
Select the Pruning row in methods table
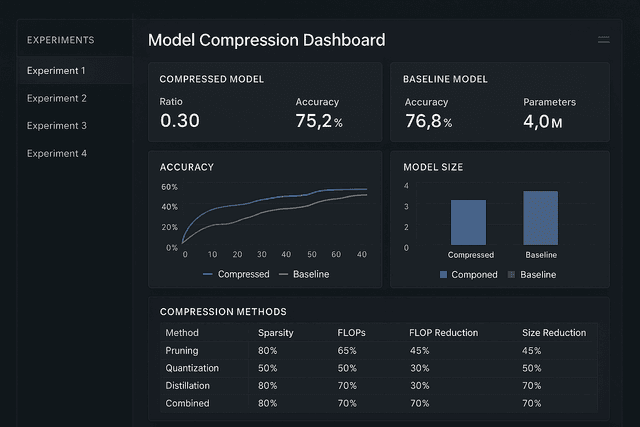coord(379,351)
